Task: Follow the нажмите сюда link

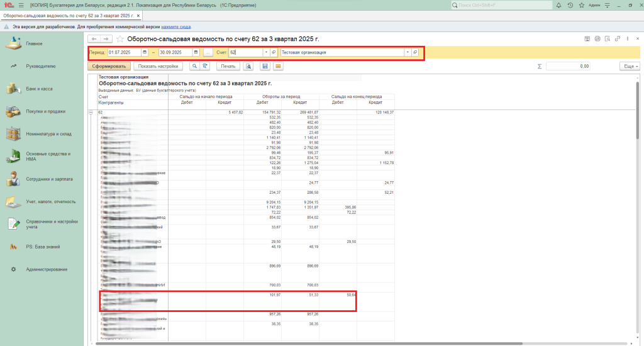Action: coord(175,27)
